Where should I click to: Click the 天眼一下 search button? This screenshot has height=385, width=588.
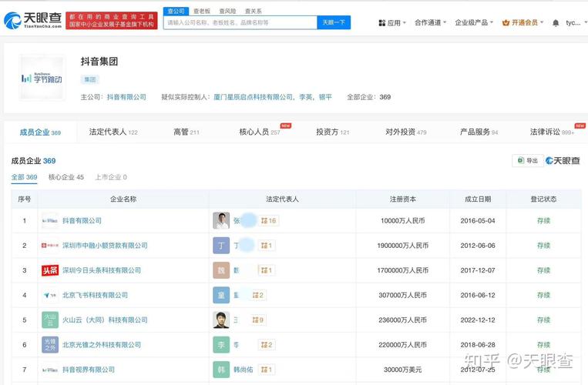(334, 22)
